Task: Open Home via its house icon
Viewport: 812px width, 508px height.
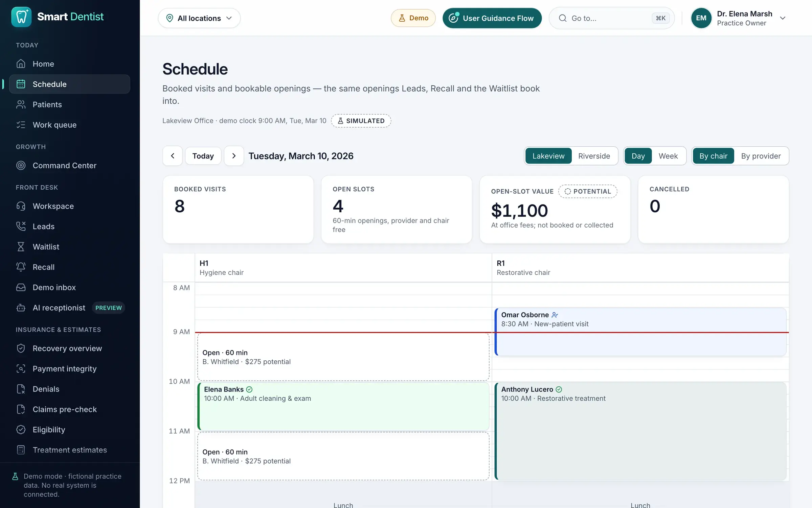Action: point(21,64)
